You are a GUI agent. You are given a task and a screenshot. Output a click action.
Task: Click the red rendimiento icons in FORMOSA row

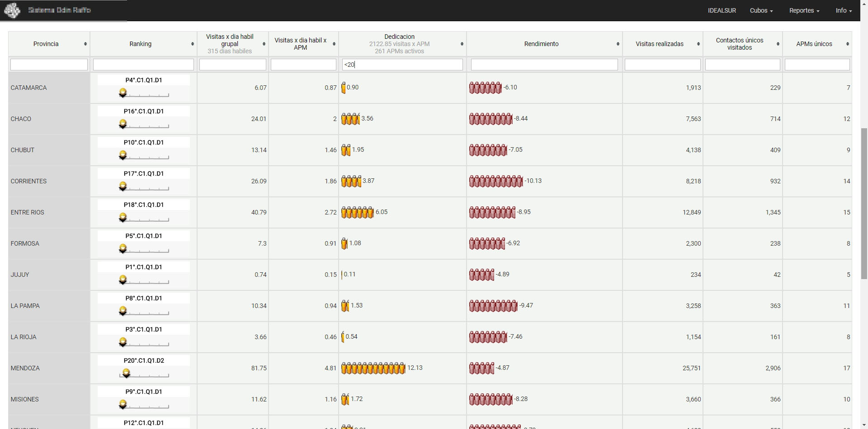point(487,243)
